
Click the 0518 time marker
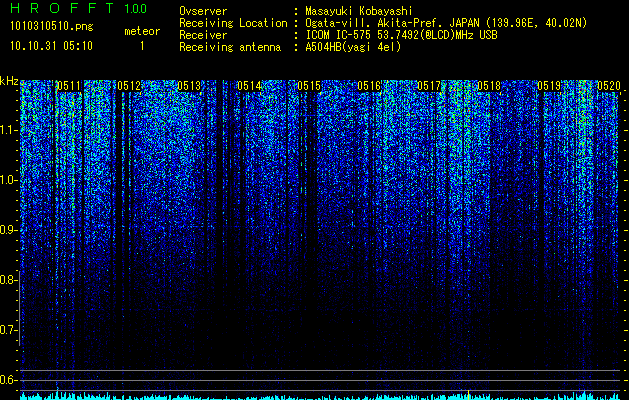[x=489, y=86]
